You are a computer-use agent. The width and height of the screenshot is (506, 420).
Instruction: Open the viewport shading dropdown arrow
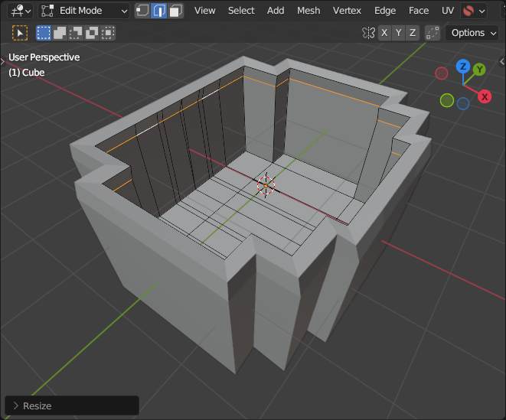482,11
